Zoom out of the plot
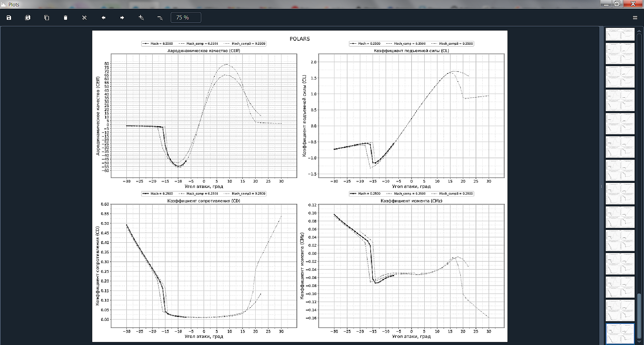644x345 pixels. click(160, 18)
